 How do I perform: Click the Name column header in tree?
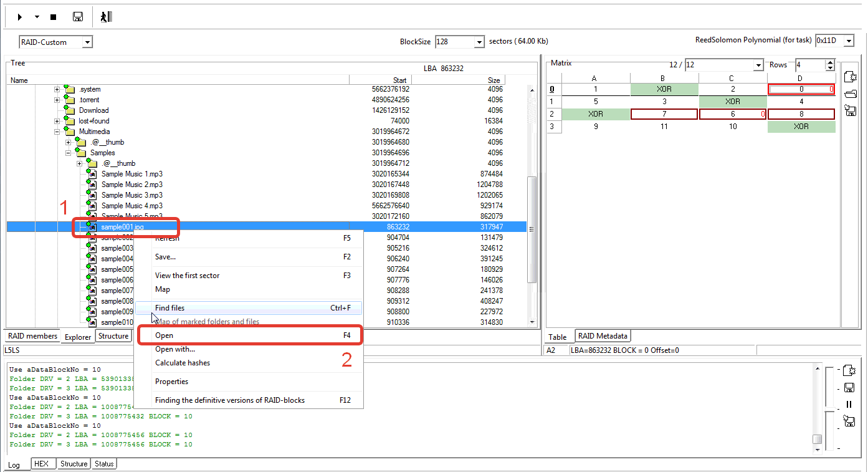178,80
